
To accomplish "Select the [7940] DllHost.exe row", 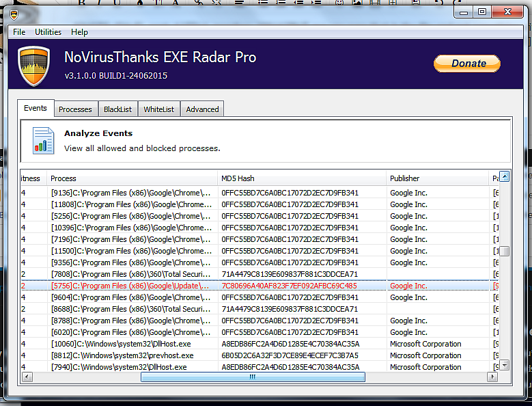I will (x=260, y=367).
